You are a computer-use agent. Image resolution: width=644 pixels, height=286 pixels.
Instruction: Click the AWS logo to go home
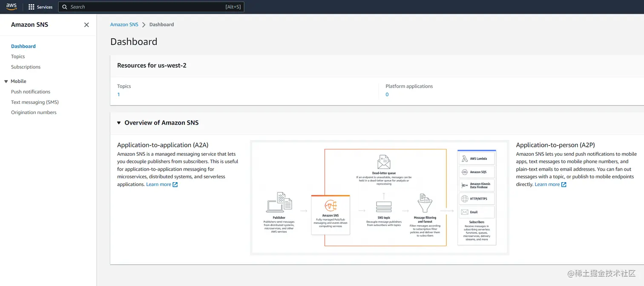[x=11, y=6]
